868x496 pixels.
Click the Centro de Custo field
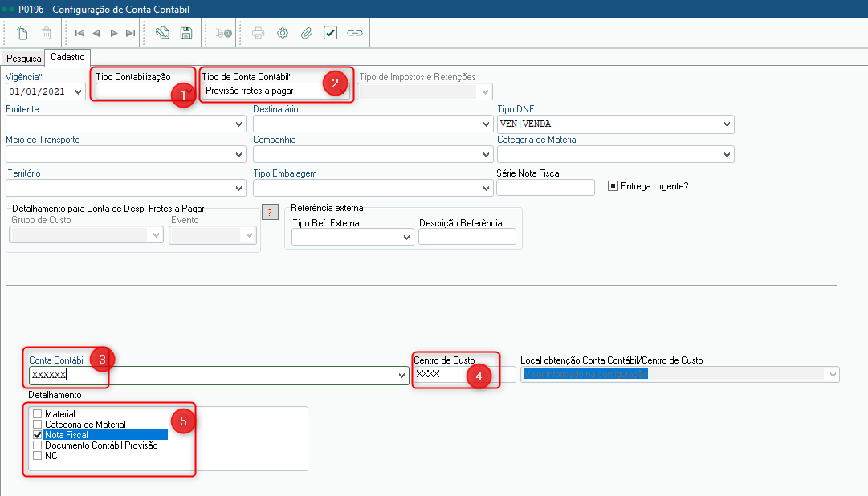coord(465,375)
